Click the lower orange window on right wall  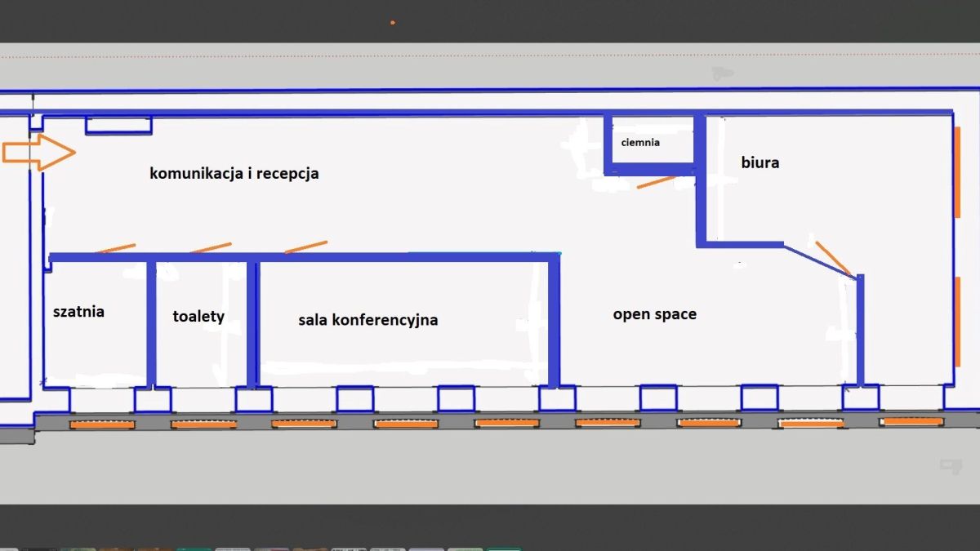point(956,322)
